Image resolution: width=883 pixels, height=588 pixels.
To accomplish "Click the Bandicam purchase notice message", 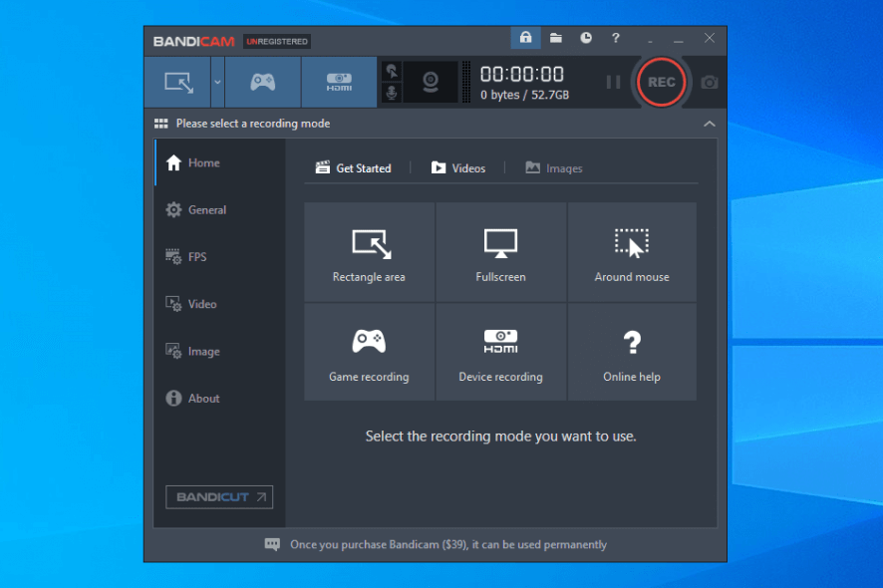I will (x=448, y=544).
